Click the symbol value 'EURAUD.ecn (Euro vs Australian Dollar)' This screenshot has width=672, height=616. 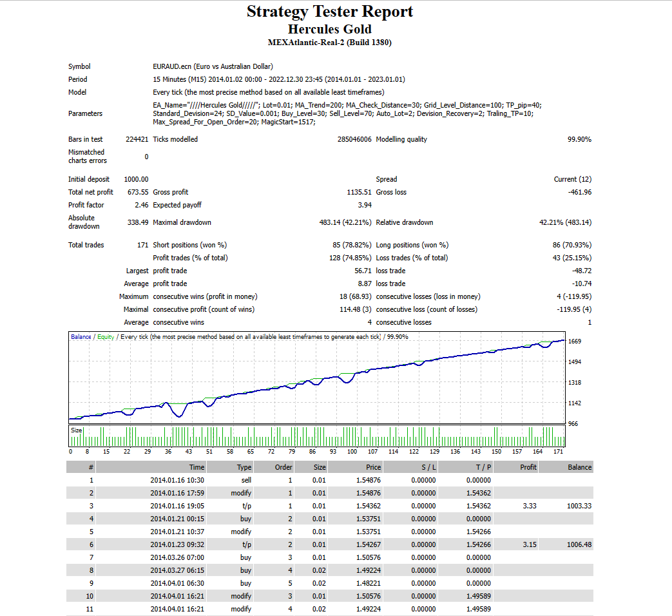[x=213, y=66]
